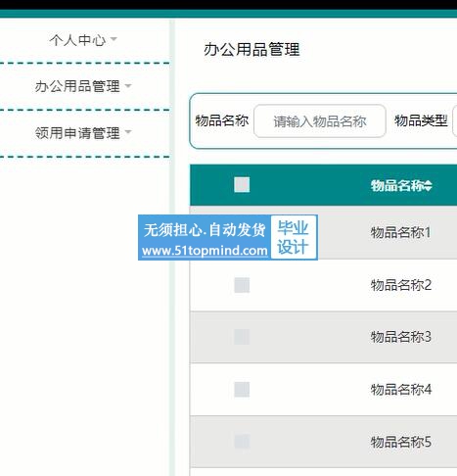Select the 物品名称1 cell
This screenshot has height=476, width=457.
coord(401,233)
